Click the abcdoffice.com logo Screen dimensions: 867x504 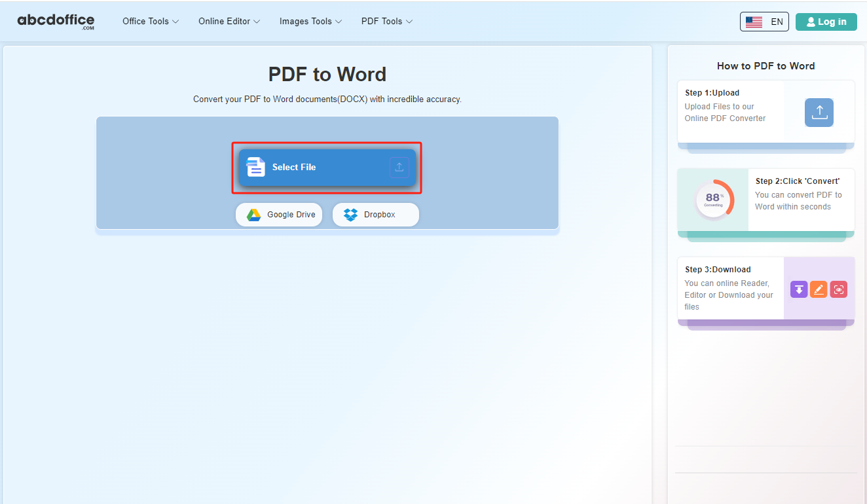pyautogui.click(x=56, y=22)
